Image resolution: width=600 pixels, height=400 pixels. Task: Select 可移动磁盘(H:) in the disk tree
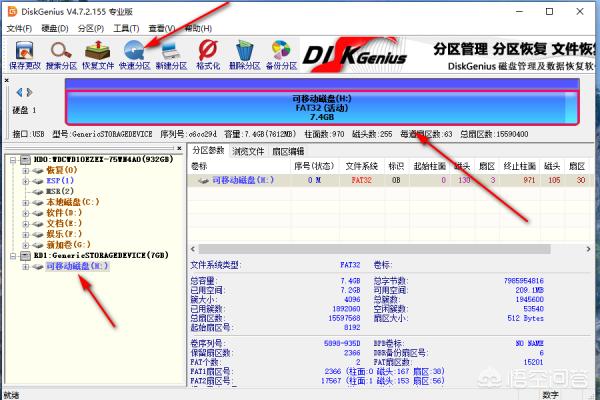(76, 267)
